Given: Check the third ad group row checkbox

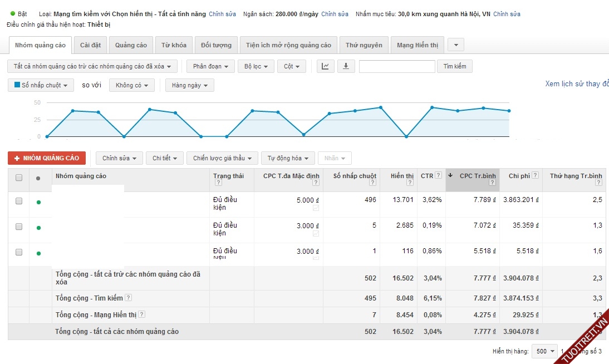Looking at the screenshot, I should tap(19, 252).
